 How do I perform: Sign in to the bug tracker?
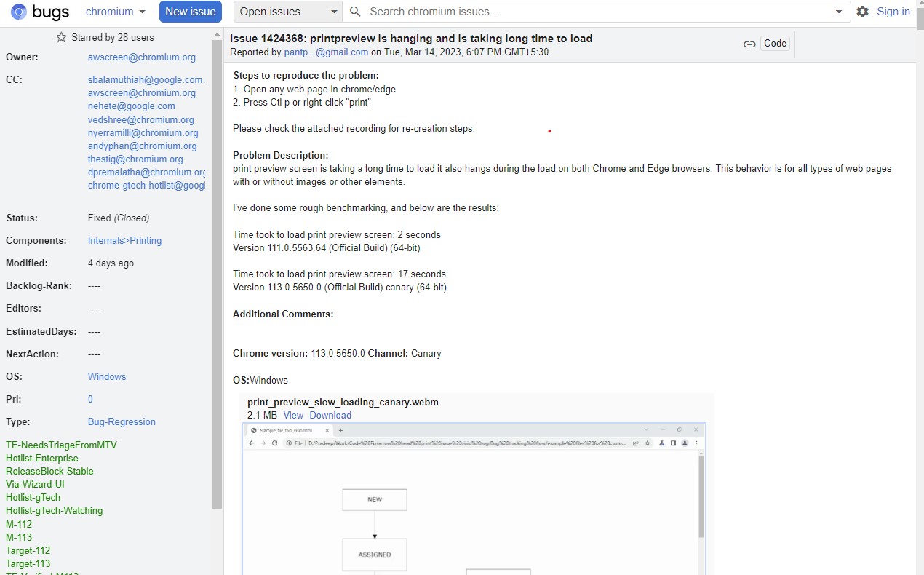[893, 12]
